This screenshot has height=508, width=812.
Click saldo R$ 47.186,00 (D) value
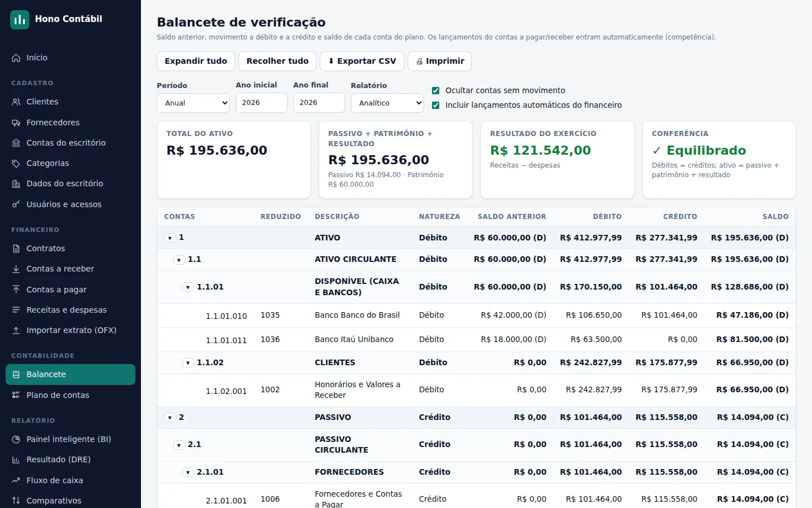click(x=752, y=315)
